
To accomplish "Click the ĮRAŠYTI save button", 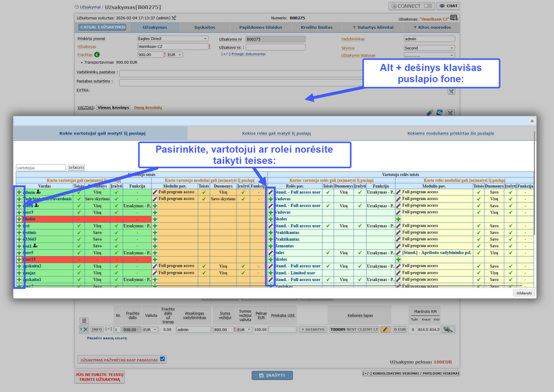I will pyautogui.click(x=272, y=375).
